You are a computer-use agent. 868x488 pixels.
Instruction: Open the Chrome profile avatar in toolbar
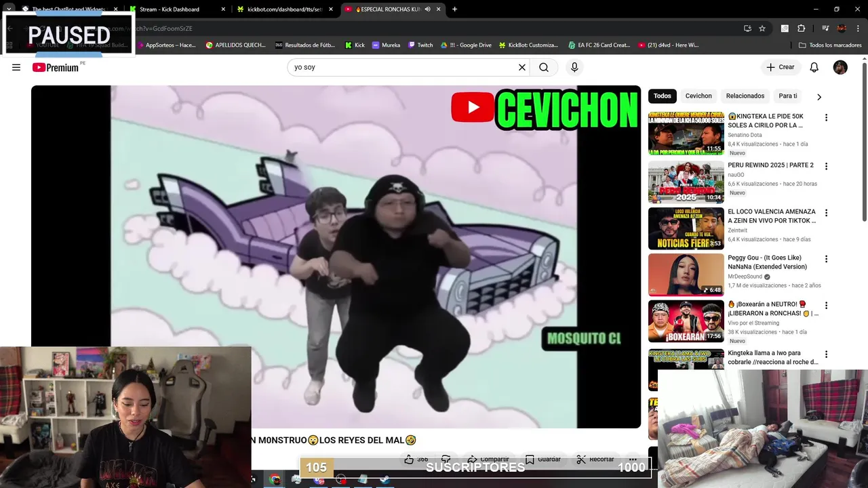(842, 28)
